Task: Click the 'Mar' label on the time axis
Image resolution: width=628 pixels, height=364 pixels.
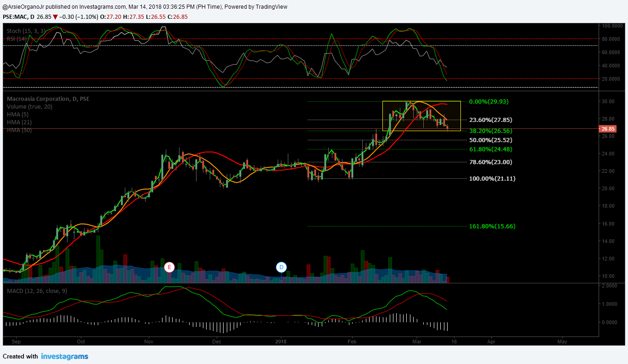Action: pyautogui.click(x=416, y=342)
